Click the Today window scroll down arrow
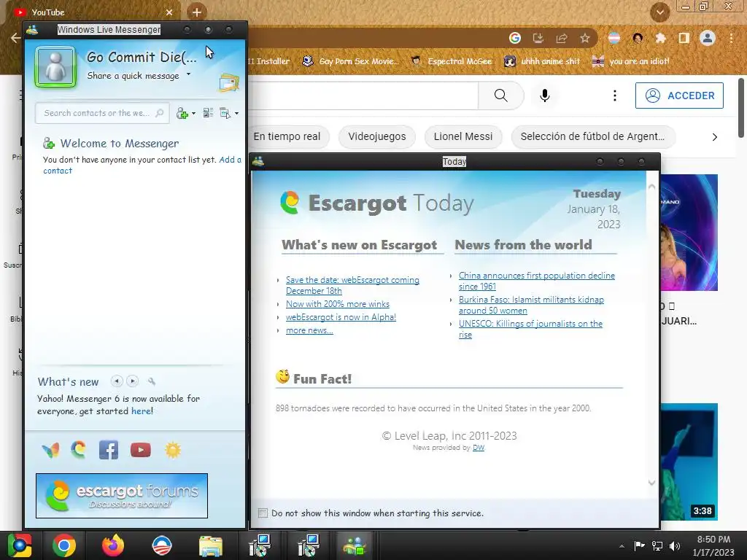This screenshot has height=560, width=747. [651, 483]
